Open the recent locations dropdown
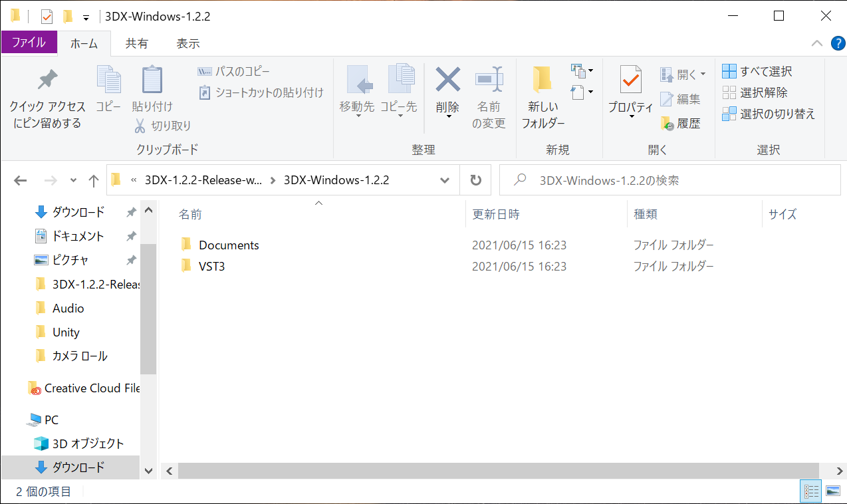847x504 pixels. (x=73, y=180)
